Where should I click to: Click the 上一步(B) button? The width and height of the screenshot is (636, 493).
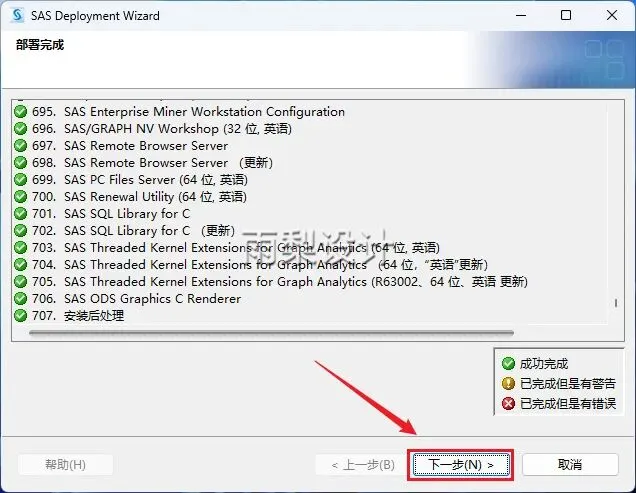coord(363,465)
